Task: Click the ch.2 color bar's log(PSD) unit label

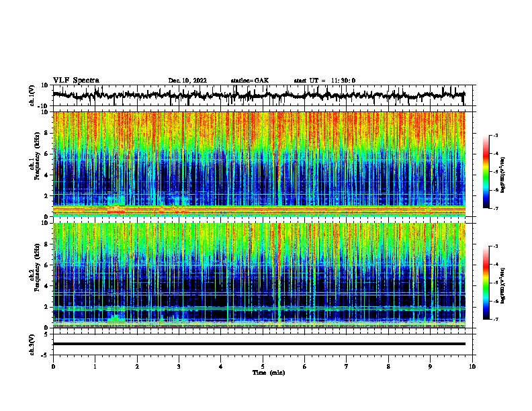Action: (502, 285)
